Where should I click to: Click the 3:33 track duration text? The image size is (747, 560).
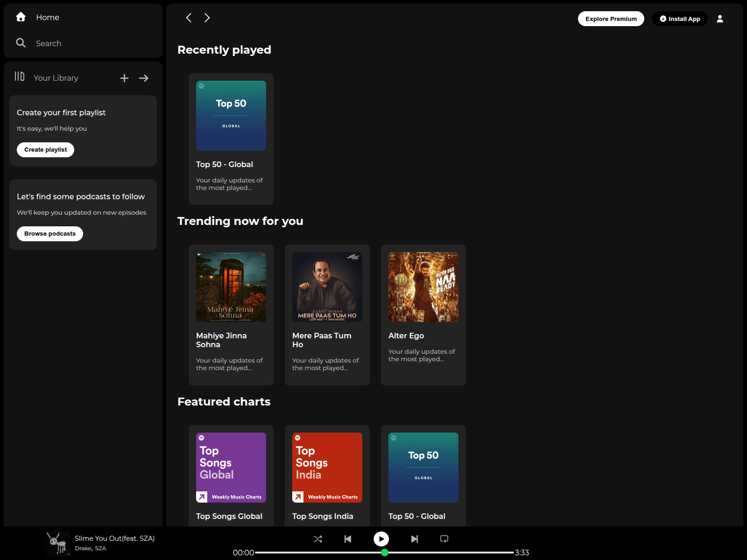coord(522,553)
